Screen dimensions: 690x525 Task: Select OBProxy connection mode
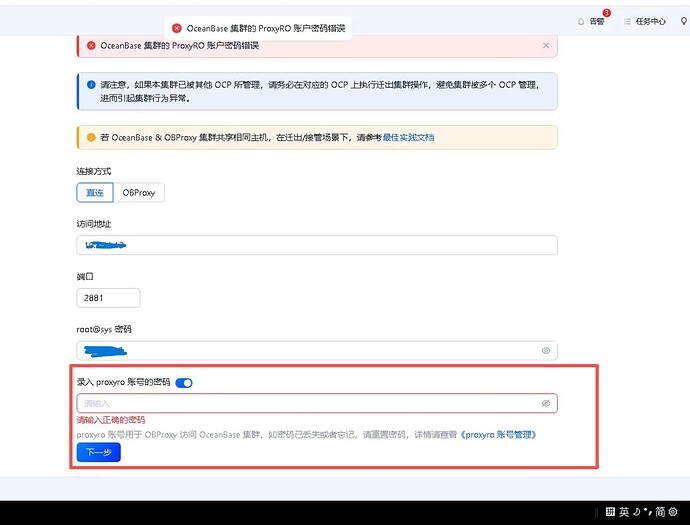point(138,192)
